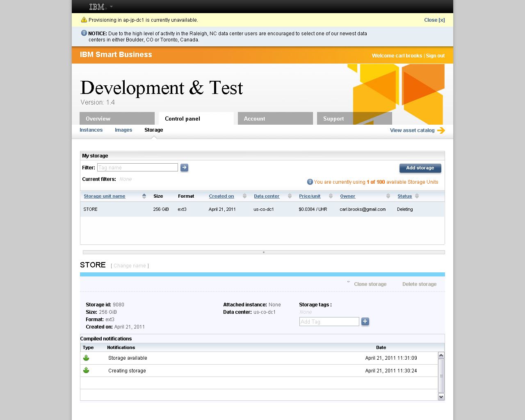The height and width of the screenshot is (420, 525).
Task: Click the Add storage button
Action: click(420, 168)
